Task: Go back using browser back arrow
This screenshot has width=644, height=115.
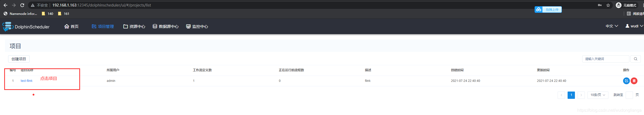Action: point(5,5)
